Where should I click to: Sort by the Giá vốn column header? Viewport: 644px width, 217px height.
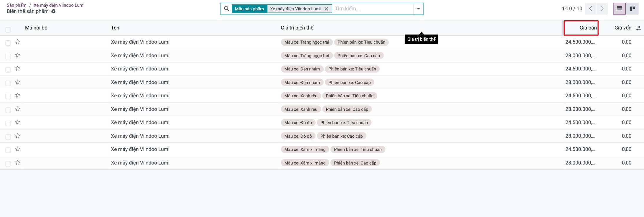coord(623,28)
